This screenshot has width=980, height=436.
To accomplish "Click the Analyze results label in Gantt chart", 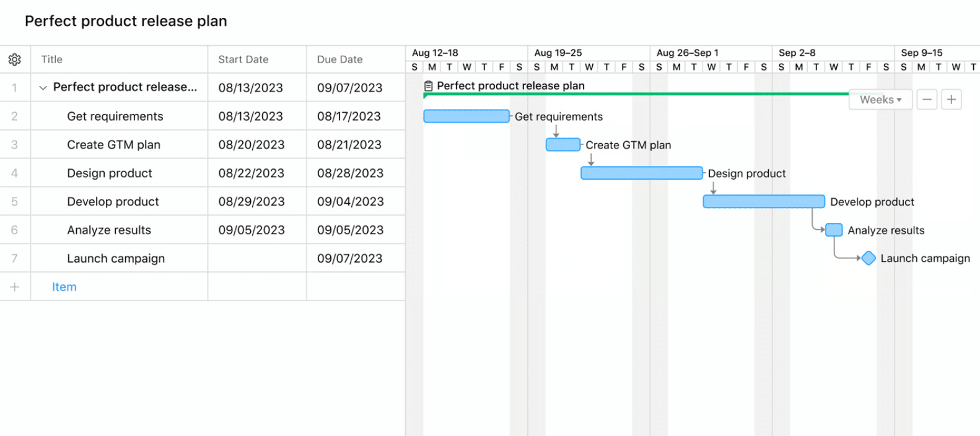I will click(886, 230).
